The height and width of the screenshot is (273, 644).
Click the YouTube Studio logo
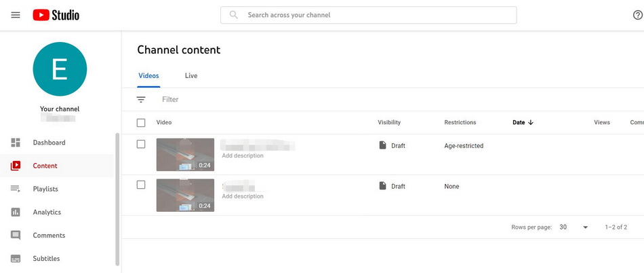[x=56, y=15]
